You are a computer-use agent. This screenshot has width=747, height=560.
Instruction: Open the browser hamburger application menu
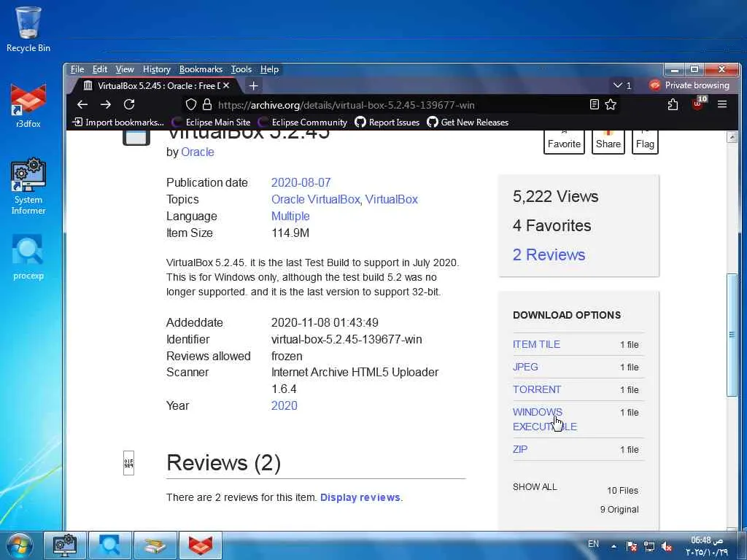click(x=722, y=104)
